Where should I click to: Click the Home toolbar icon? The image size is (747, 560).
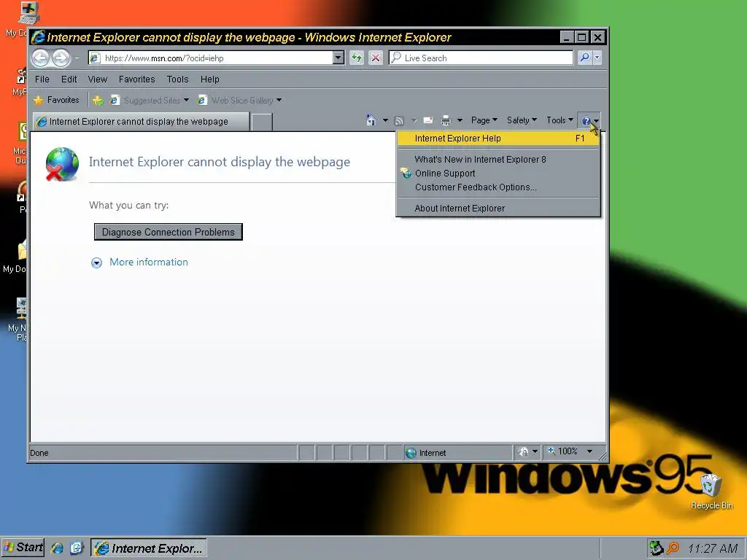coord(371,120)
